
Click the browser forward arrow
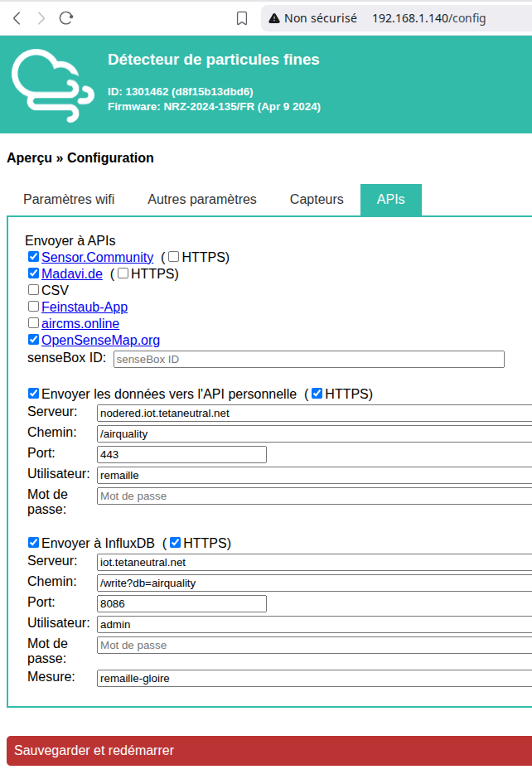(41, 18)
